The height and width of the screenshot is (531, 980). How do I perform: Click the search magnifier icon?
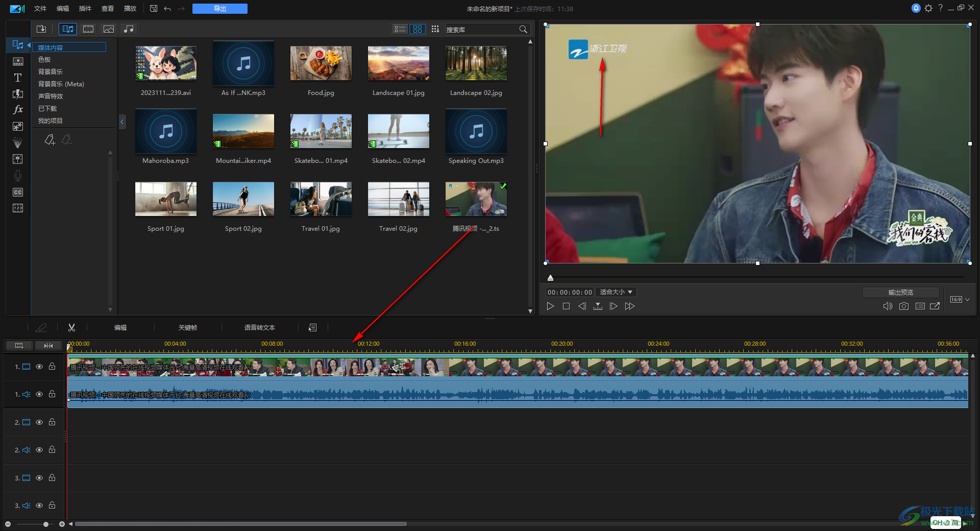click(x=523, y=30)
